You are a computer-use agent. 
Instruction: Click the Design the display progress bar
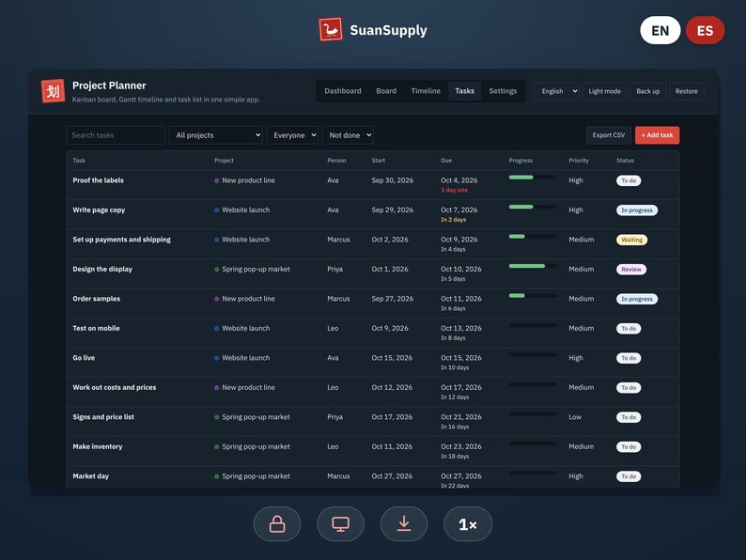pos(533,266)
